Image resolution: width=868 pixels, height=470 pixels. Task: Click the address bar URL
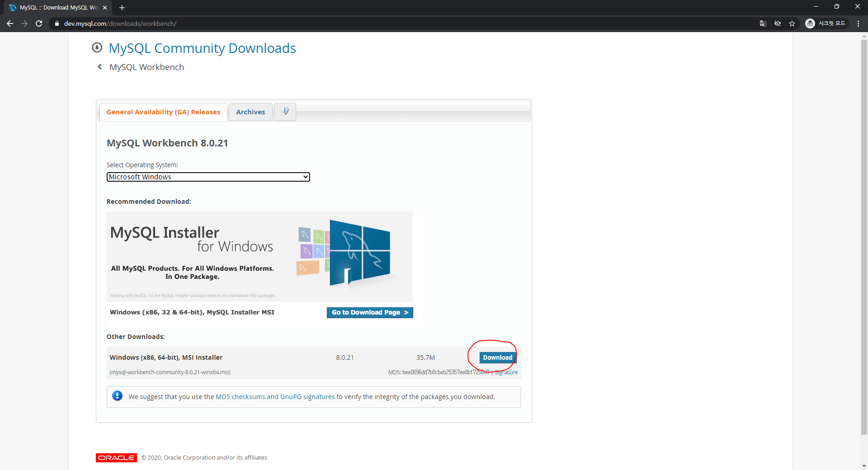point(120,23)
